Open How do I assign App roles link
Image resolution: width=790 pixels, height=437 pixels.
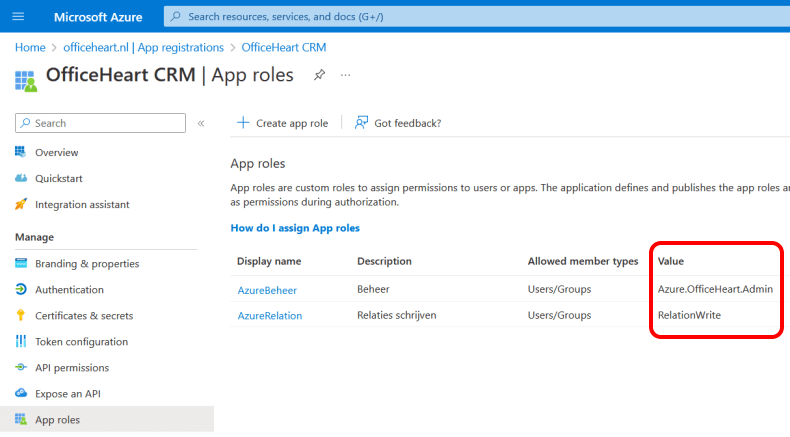pyautogui.click(x=295, y=228)
